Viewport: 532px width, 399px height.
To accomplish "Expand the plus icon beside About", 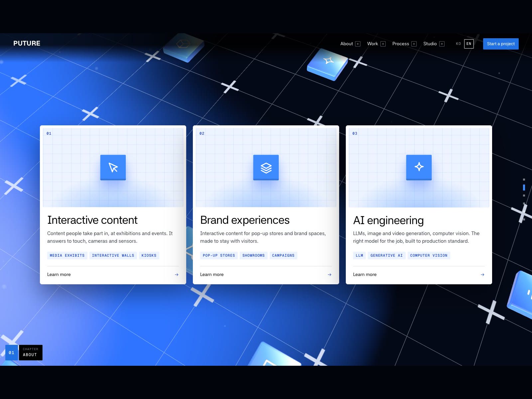I will [x=358, y=44].
